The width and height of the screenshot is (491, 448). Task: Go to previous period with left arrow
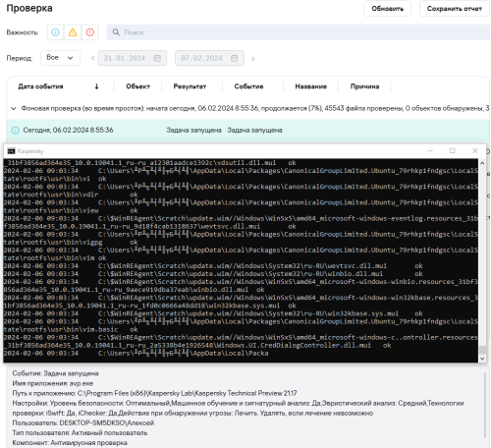93,58
